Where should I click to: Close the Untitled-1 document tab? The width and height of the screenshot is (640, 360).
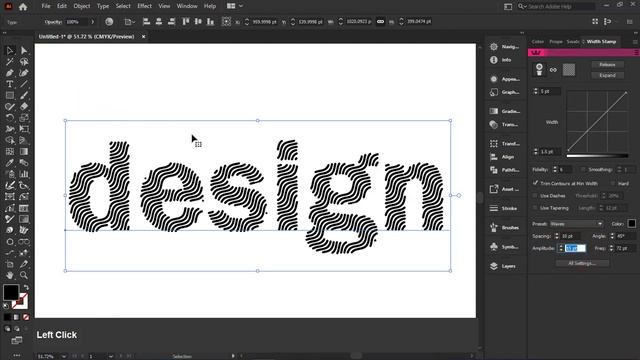(143, 37)
